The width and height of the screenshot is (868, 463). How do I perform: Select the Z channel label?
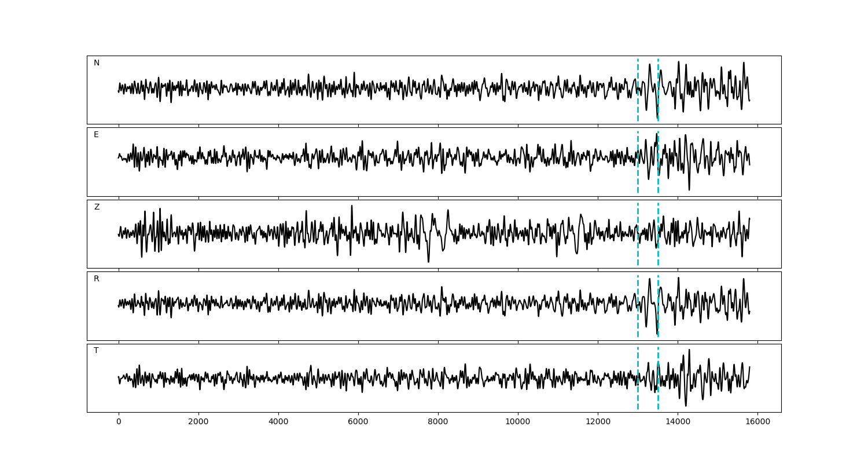click(x=97, y=207)
